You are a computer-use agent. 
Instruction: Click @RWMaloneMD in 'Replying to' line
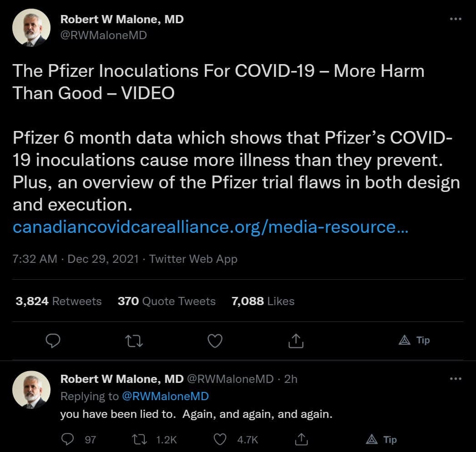click(x=165, y=396)
